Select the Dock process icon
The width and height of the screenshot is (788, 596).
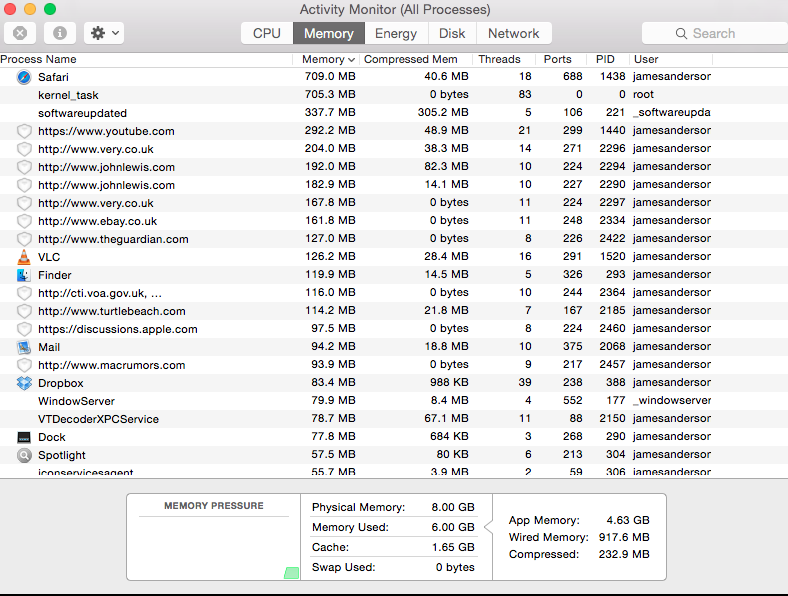[x=24, y=437]
